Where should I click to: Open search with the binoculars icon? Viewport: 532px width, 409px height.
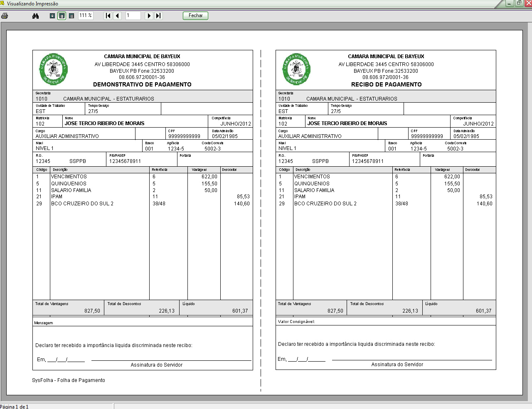click(35, 16)
